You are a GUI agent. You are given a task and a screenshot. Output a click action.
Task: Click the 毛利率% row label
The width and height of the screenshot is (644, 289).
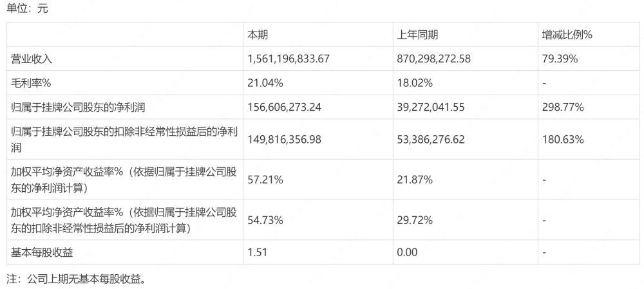tap(30, 83)
